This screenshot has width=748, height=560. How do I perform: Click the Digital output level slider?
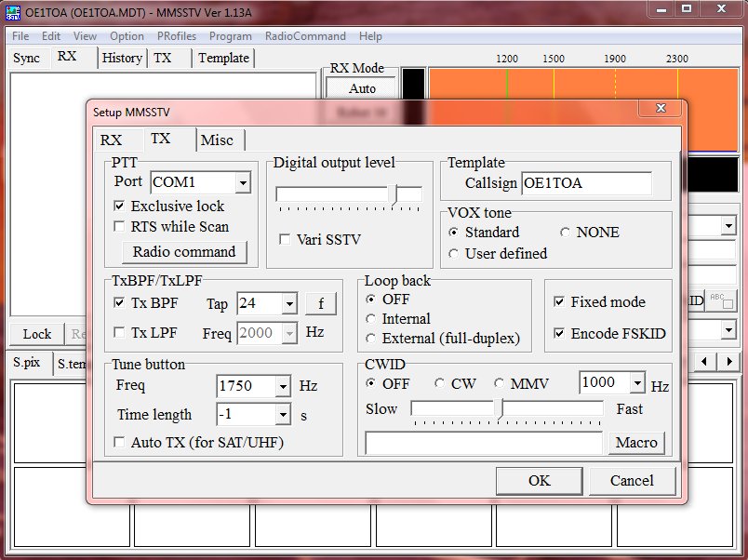(349, 194)
